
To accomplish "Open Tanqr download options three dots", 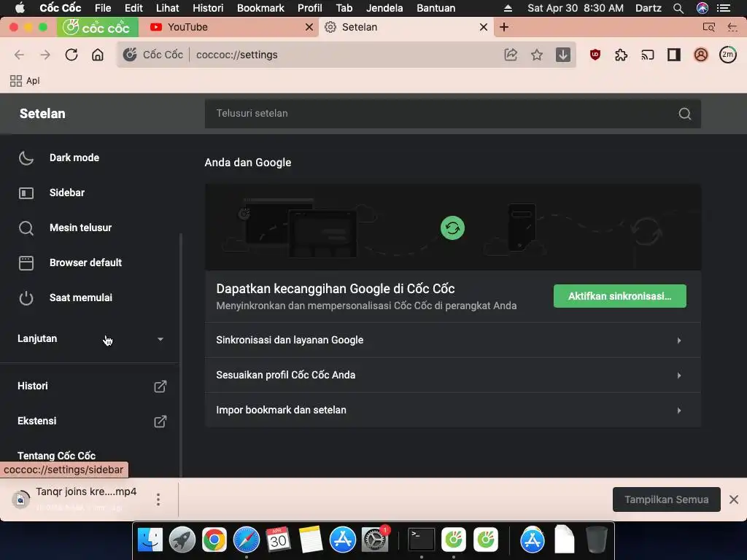I will tap(158, 499).
